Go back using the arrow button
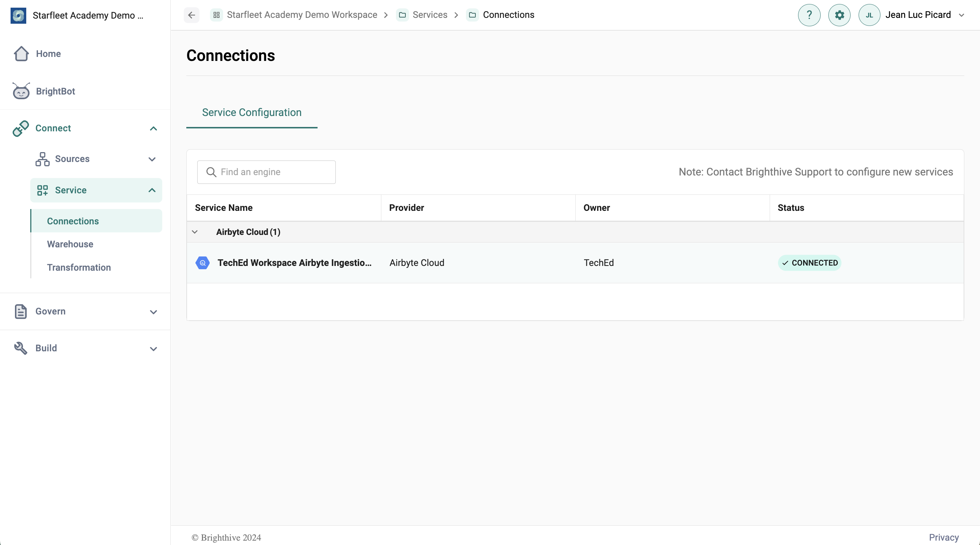This screenshot has width=980, height=545. click(191, 15)
